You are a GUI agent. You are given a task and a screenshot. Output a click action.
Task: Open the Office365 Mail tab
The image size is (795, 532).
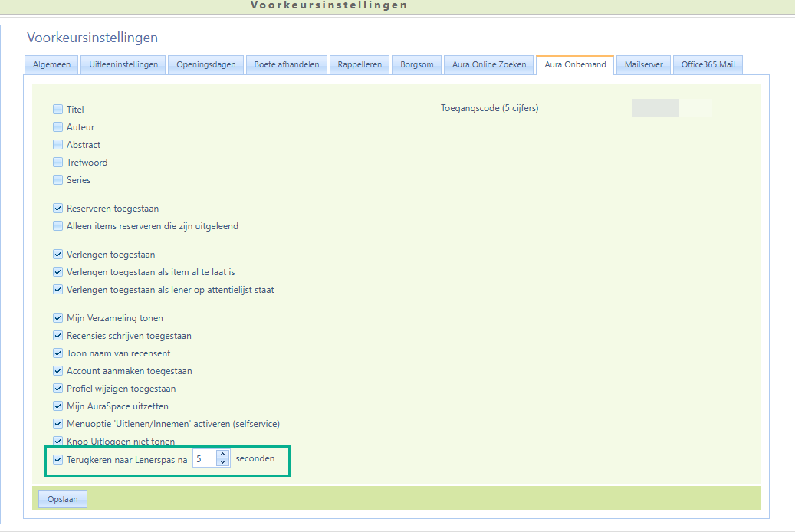tap(708, 65)
